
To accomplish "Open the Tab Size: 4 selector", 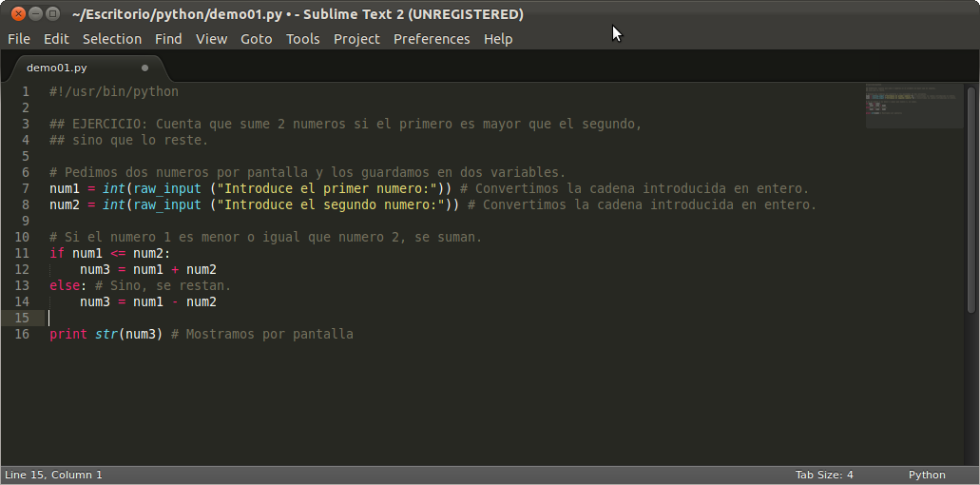I will click(x=824, y=475).
